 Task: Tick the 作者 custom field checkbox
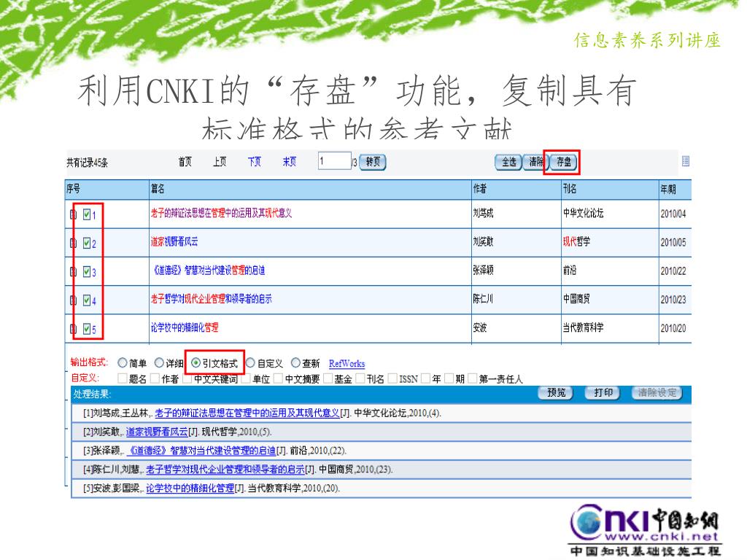click(x=155, y=378)
